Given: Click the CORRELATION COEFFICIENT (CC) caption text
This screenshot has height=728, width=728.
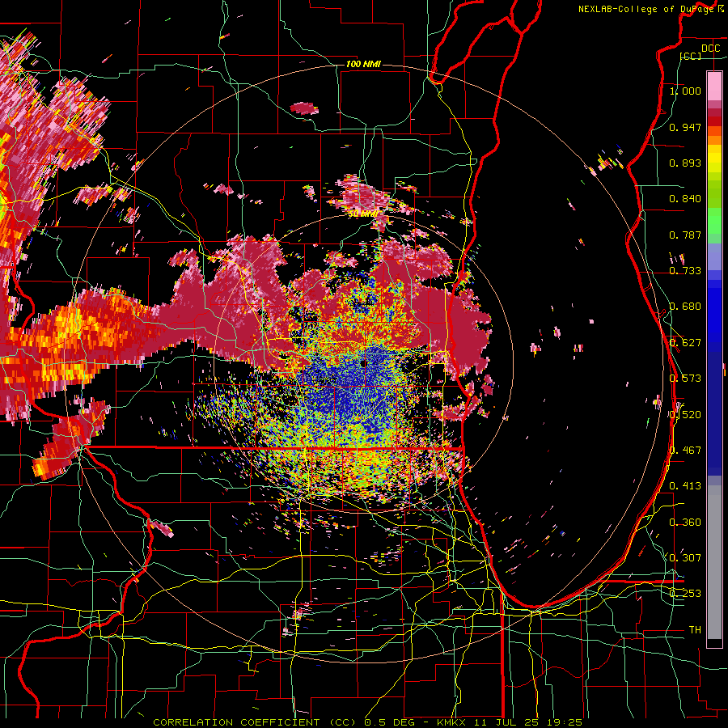Looking at the screenshot, I should (x=255, y=722).
